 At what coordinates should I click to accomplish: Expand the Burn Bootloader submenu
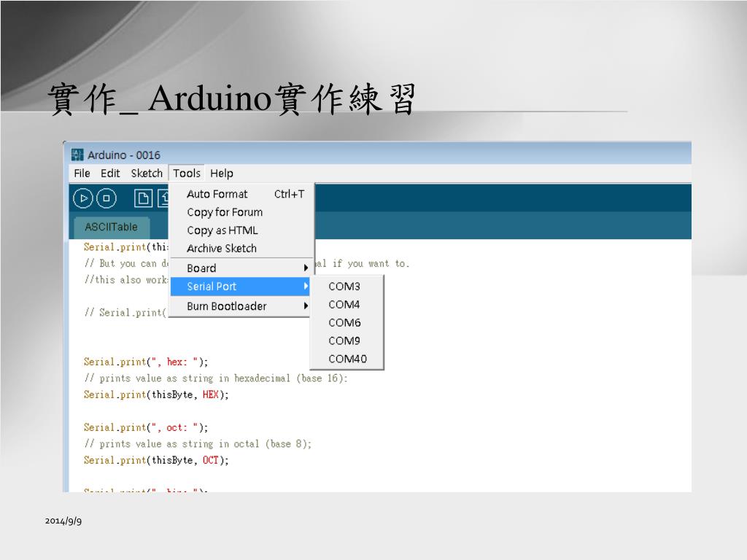[x=241, y=306]
